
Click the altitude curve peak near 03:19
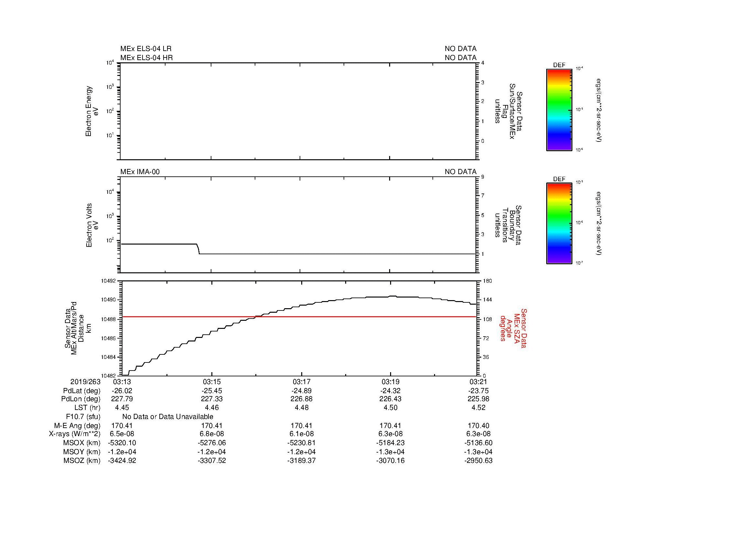click(x=392, y=296)
